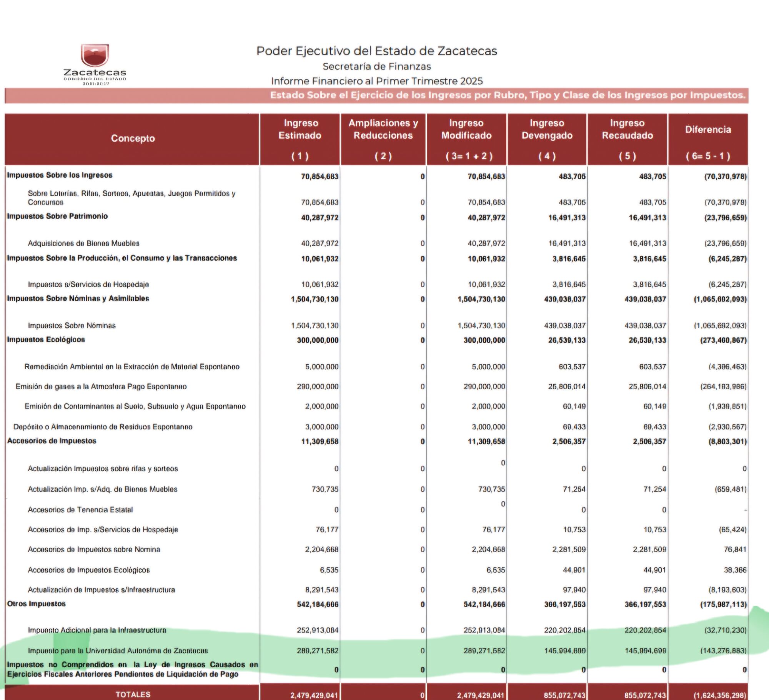
Task: Click bold Ingreso Recaudado value 2,506,357
Action: click(x=649, y=442)
